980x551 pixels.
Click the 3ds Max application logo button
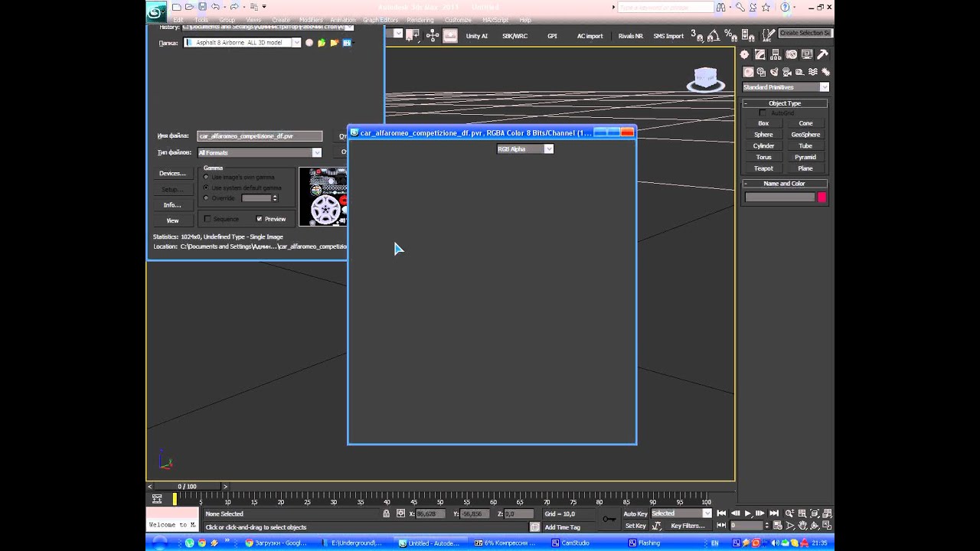tap(156, 11)
